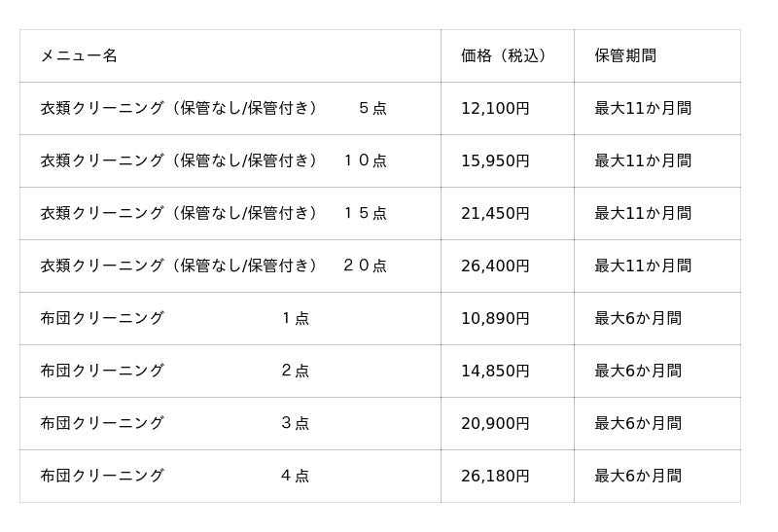This screenshot has height=532, width=778.
Task: Click the 26,180円 price cell
Action: tap(495, 477)
